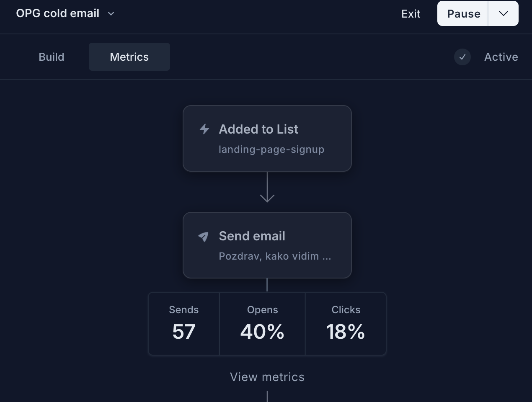Open the dropdown arrow next to Pause
The height and width of the screenshot is (402, 532).
tap(503, 13)
